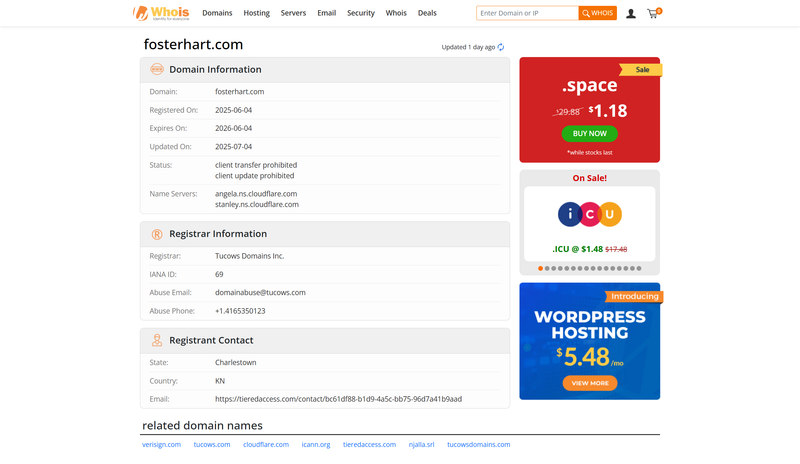
Task: Open tucowsdomains.com related domain link
Action: click(479, 445)
